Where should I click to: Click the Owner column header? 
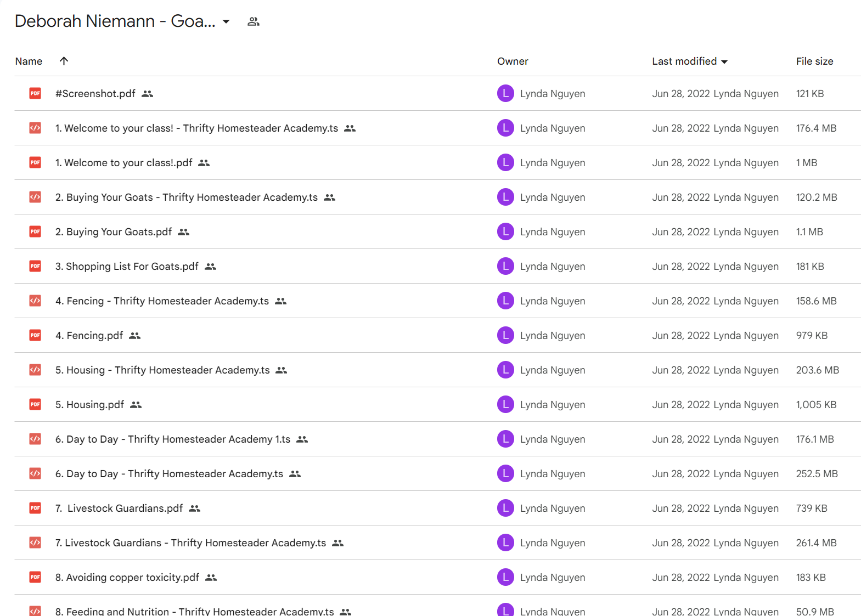(513, 61)
